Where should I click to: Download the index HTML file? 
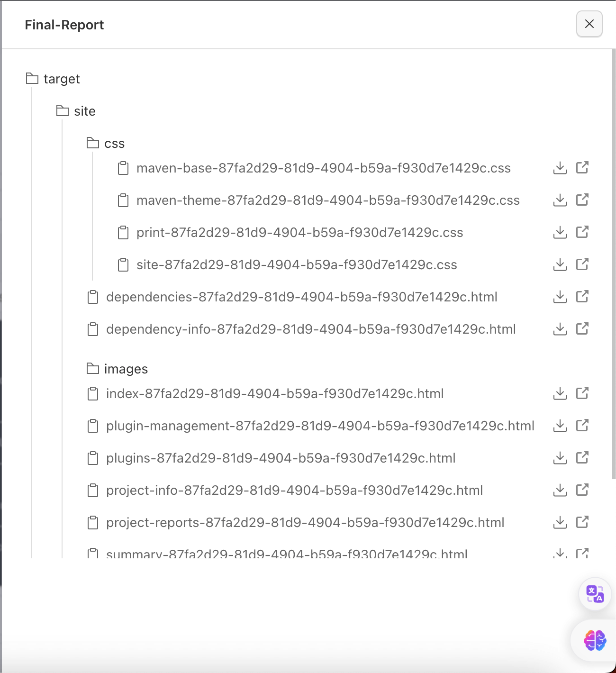(560, 393)
